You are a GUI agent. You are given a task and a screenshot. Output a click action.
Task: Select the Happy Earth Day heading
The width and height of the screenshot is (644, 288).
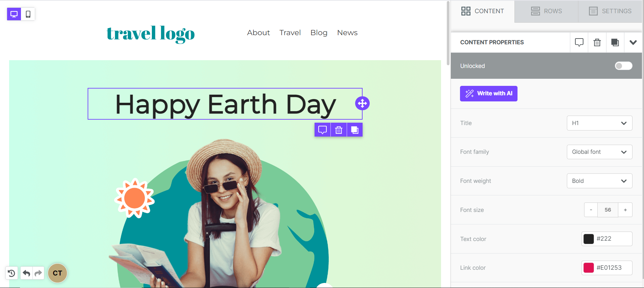click(x=225, y=104)
